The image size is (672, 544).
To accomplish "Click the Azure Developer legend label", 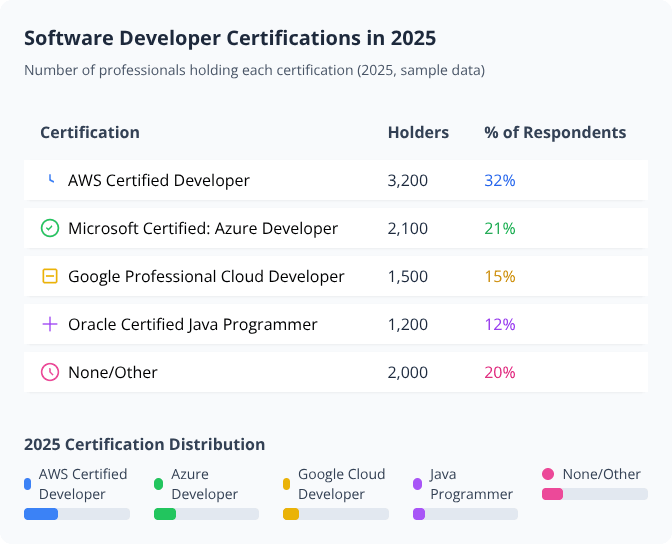I will [204, 484].
